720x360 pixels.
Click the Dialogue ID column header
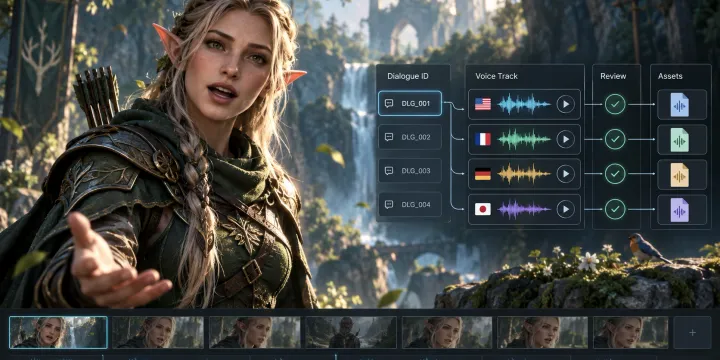click(408, 76)
